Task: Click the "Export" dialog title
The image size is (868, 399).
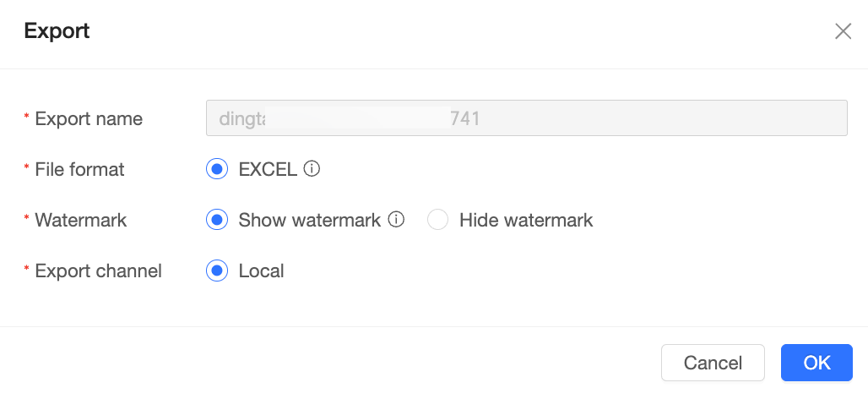Action: [x=57, y=31]
